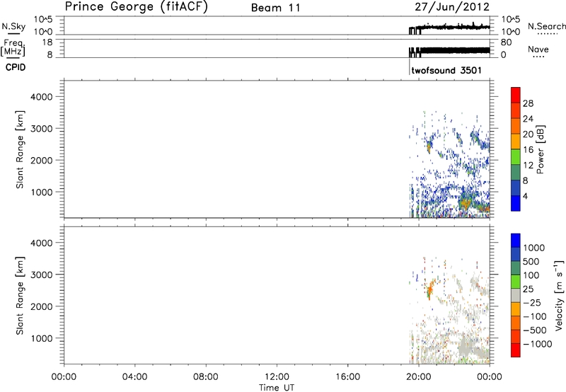
Task: Click the "1000" tick of the power panel
Action: pos(41,192)
